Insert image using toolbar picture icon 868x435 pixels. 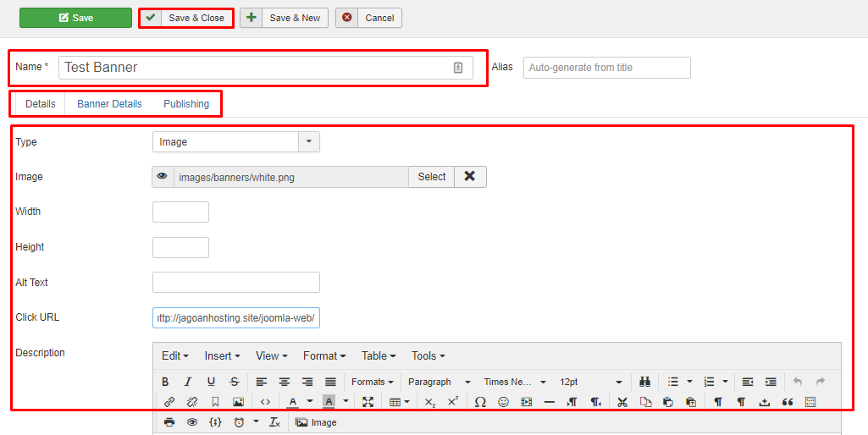238,402
